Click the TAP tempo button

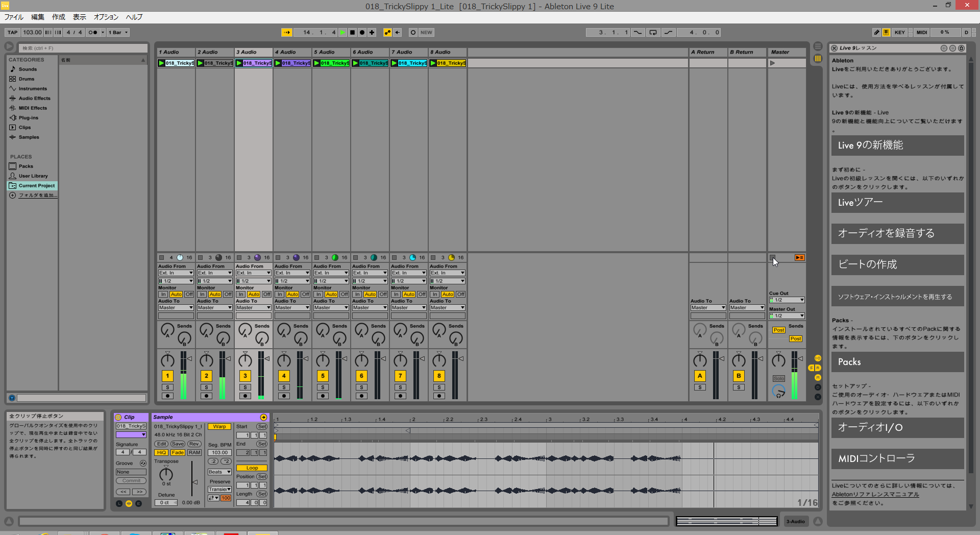click(x=12, y=32)
